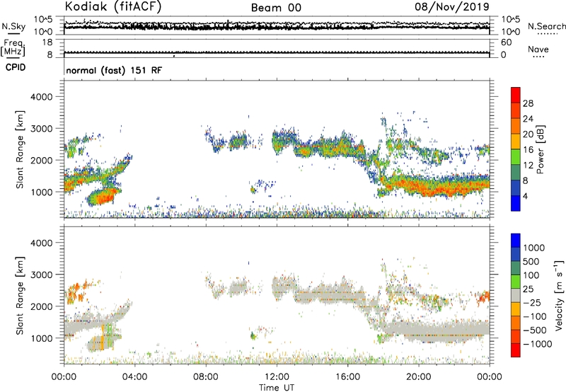This screenshot has width=566, height=392.
Task: Click the '60' Nave axis tick
Action: click(x=507, y=42)
